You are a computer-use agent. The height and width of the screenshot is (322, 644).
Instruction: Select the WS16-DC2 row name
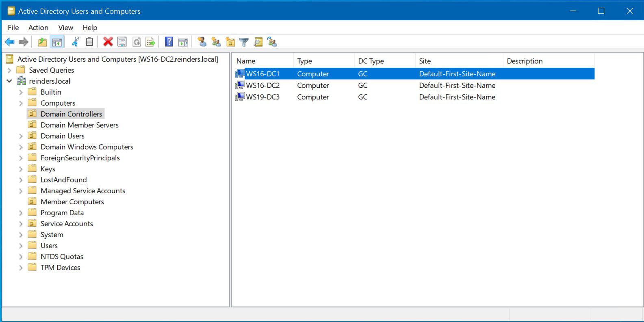pyautogui.click(x=263, y=85)
